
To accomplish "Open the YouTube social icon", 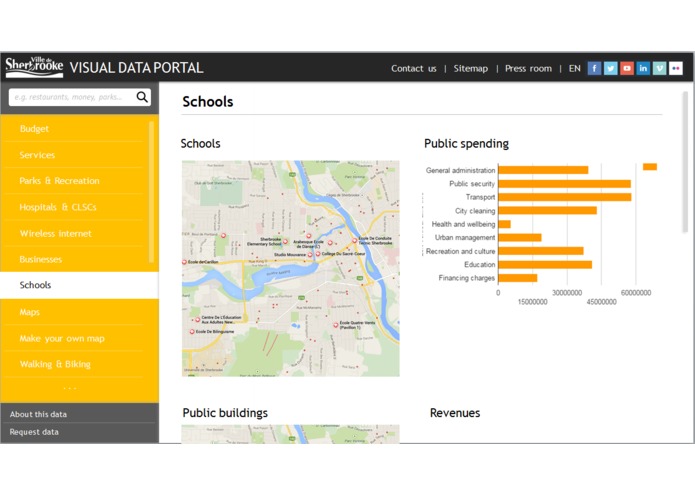I will [627, 68].
